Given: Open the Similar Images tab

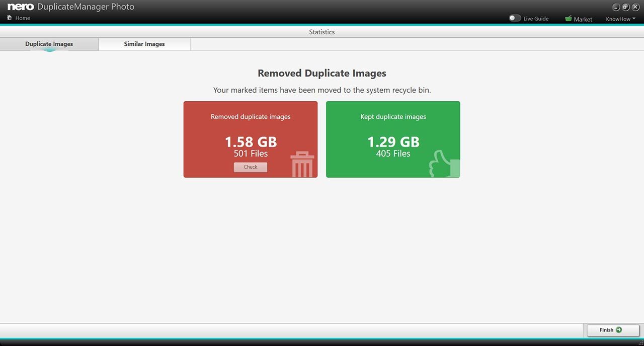Looking at the screenshot, I should click(144, 44).
